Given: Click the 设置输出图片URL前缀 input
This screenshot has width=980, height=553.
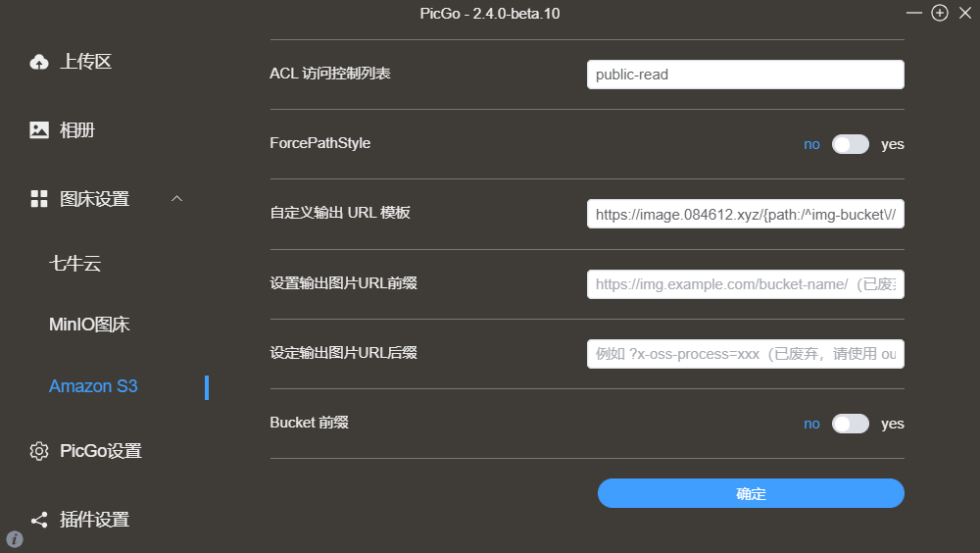Looking at the screenshot, I should pos(745,284).
